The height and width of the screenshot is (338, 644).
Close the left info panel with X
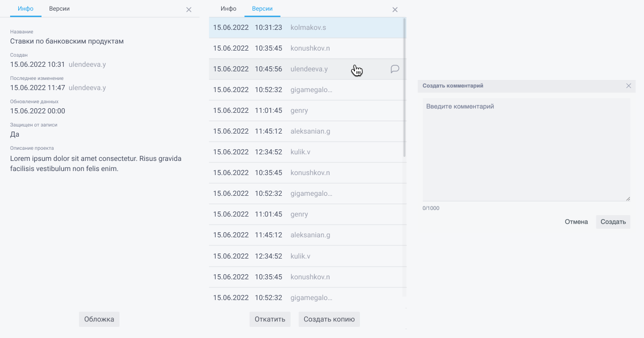189,10
